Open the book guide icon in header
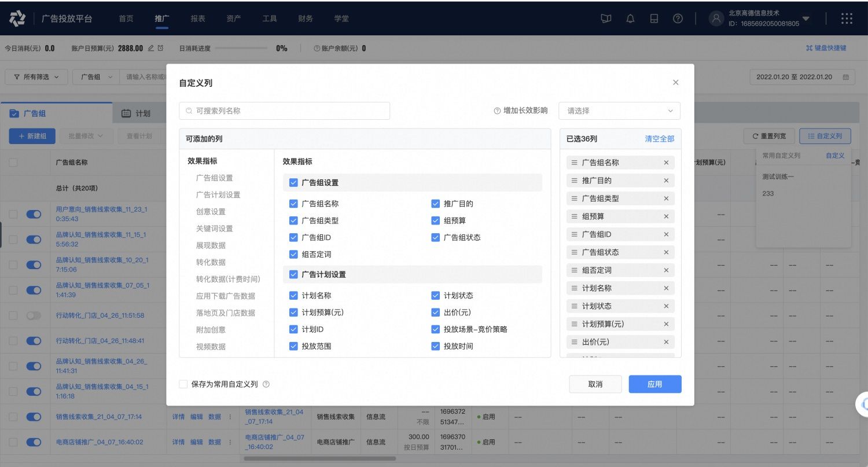Viewport: 868px width, 467px height. pyautogui.click(x=606, y=19)
